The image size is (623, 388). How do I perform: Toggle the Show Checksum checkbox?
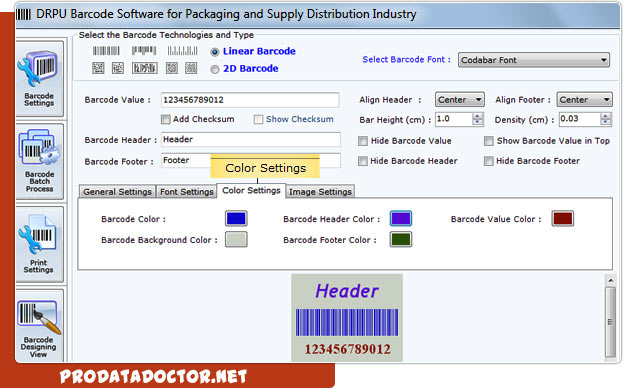(258, 119)
